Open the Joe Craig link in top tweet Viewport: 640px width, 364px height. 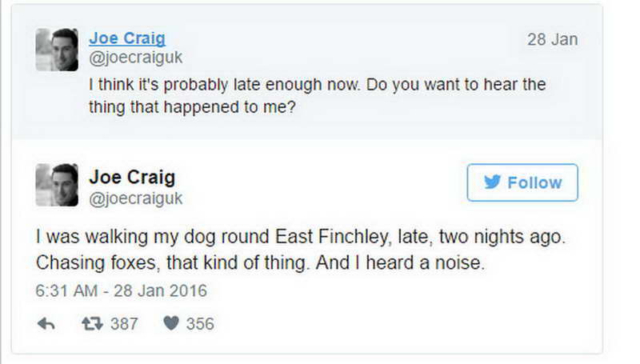pos(127,38)
